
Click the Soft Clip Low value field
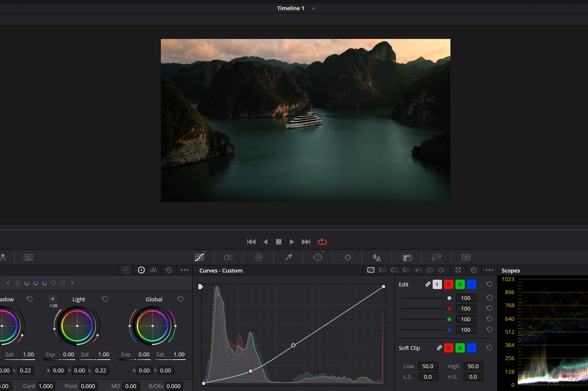coord(428,366)
